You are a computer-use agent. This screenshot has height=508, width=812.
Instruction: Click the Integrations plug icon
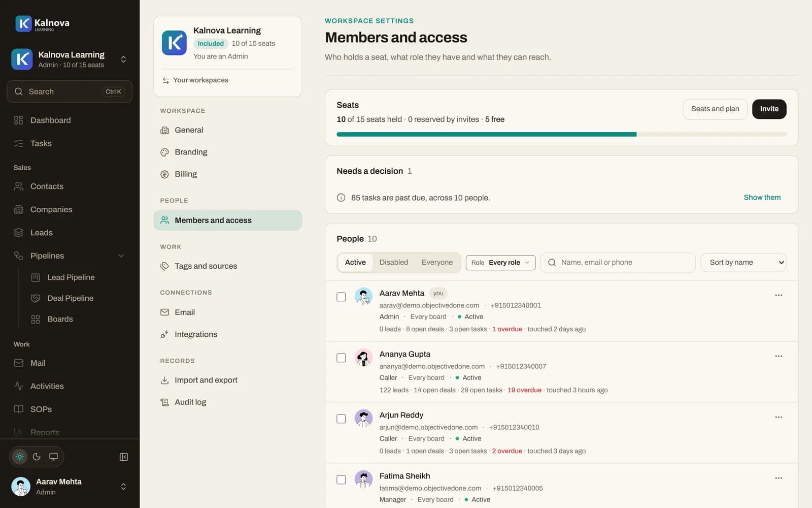(164, 334)
